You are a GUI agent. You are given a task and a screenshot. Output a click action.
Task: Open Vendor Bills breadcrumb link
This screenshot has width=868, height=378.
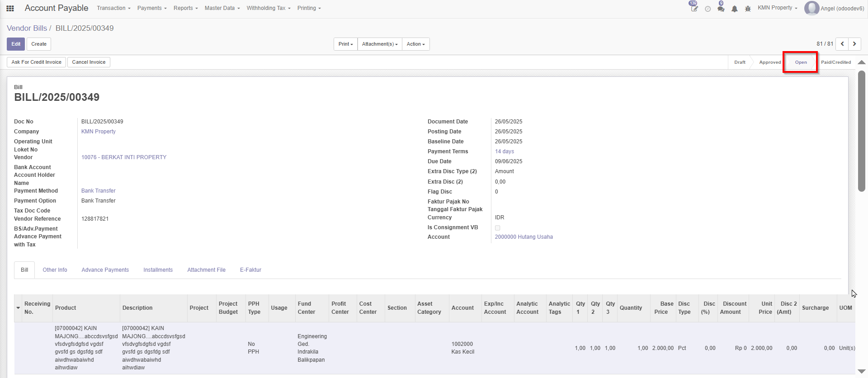point(27,28)
